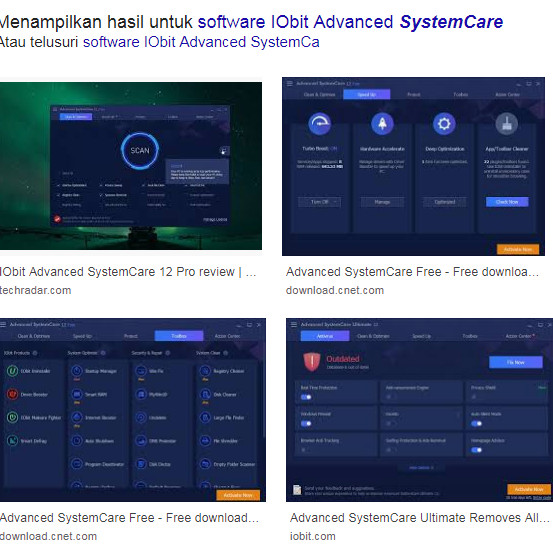Viewport: 553px width, 553px height.
Task: Click the Smart Defrag icon
Action: click(12, 441)
